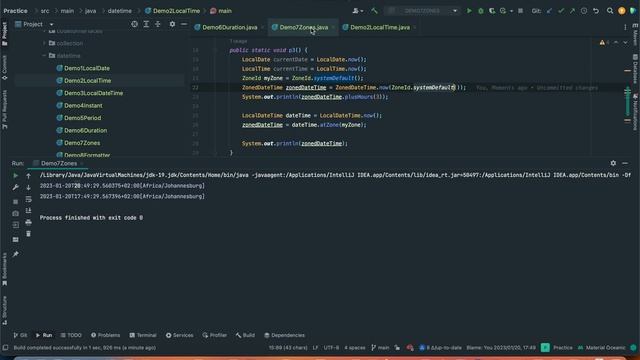The width and height of the screenshot is (640, 360).
Task: Open user account dropdown in toolbar
Action: [358, 11]
